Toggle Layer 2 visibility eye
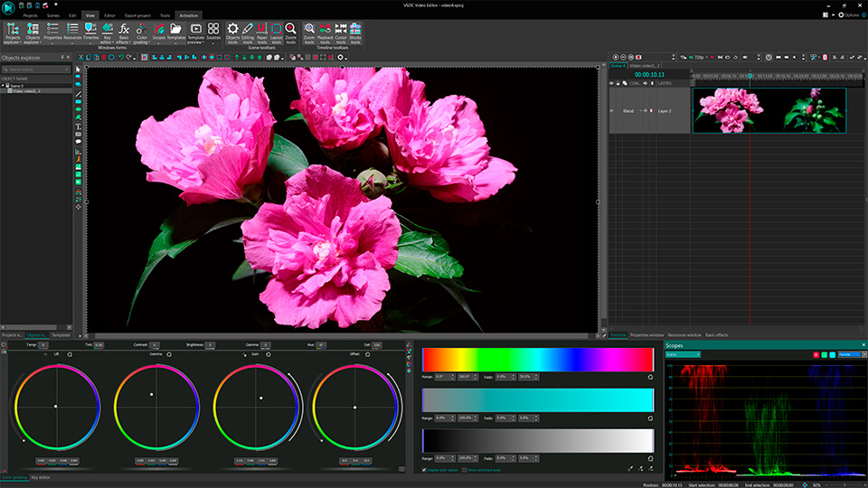Screen dimensions: 868x488 coord(612,110)
